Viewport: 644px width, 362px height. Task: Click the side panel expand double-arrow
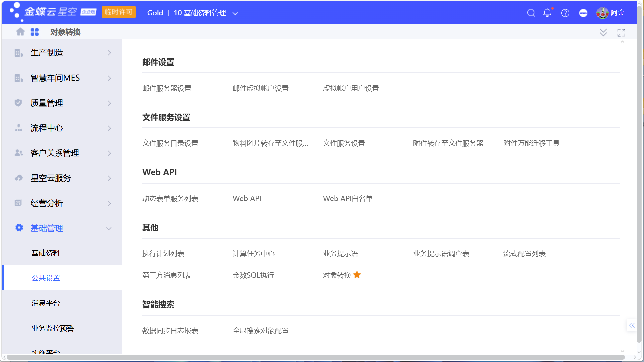(x=632, y=325)
